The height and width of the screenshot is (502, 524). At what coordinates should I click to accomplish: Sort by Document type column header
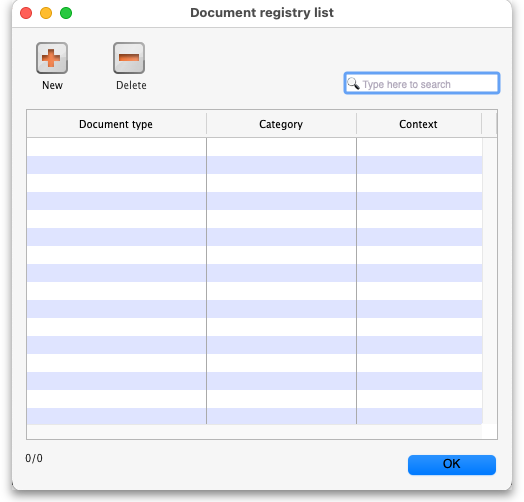tap(116, 124)
